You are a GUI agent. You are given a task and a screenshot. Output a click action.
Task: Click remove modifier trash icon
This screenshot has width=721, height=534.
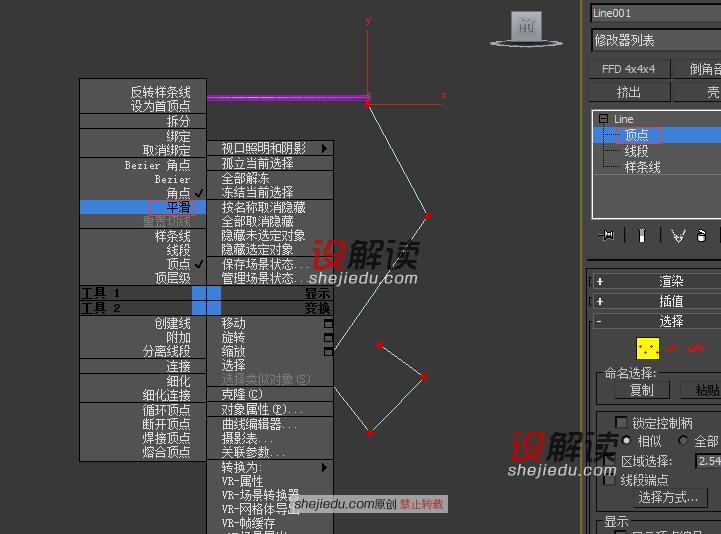(701, 236)
